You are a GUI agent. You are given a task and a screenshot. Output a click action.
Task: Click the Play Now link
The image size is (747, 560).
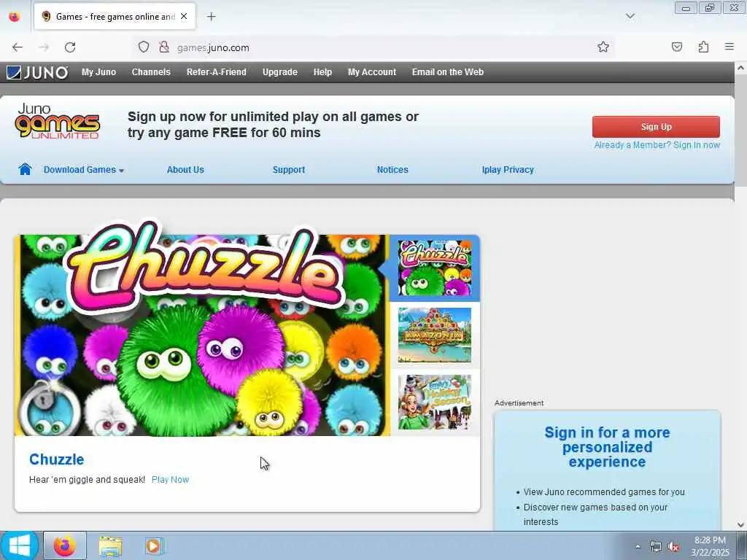(x=170, y=480)
